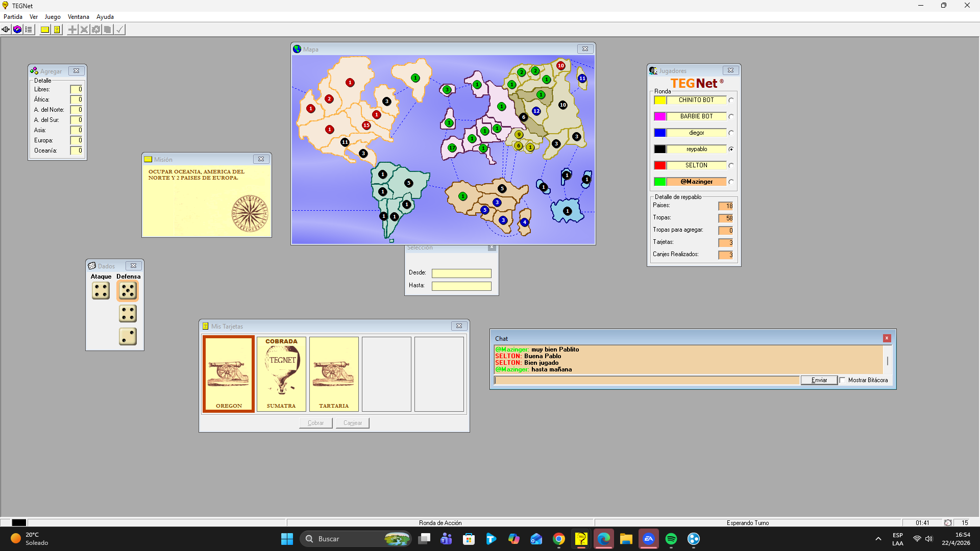Show hidden icons in system tray
The height and width of the screenshot is (551, 980).
878,539
